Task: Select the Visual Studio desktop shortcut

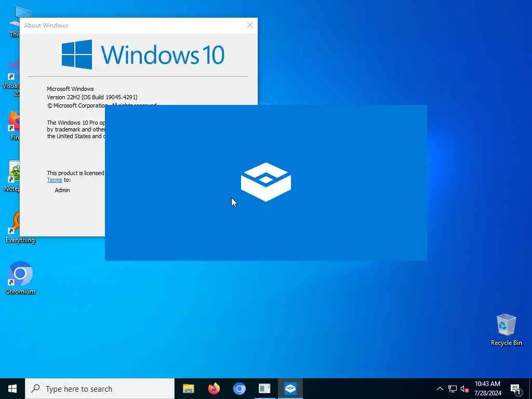Action: pyautogui.click(x=11, y=78)
